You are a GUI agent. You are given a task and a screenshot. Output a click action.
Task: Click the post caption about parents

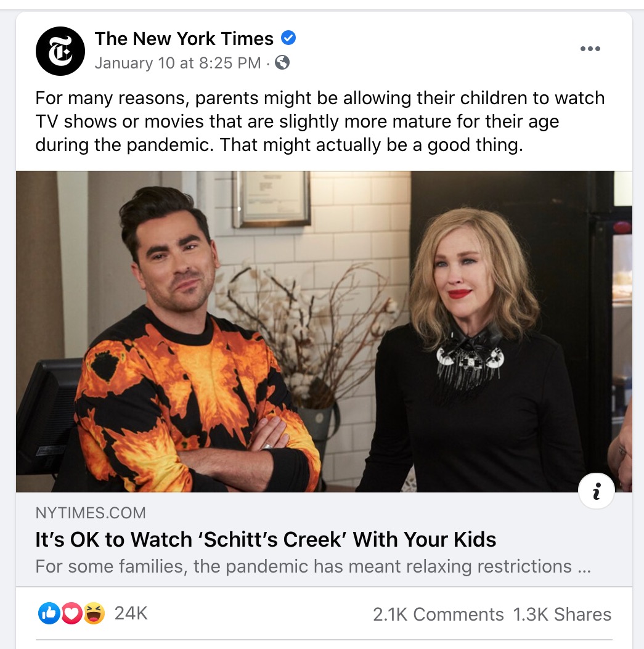(x=320, y=121)
